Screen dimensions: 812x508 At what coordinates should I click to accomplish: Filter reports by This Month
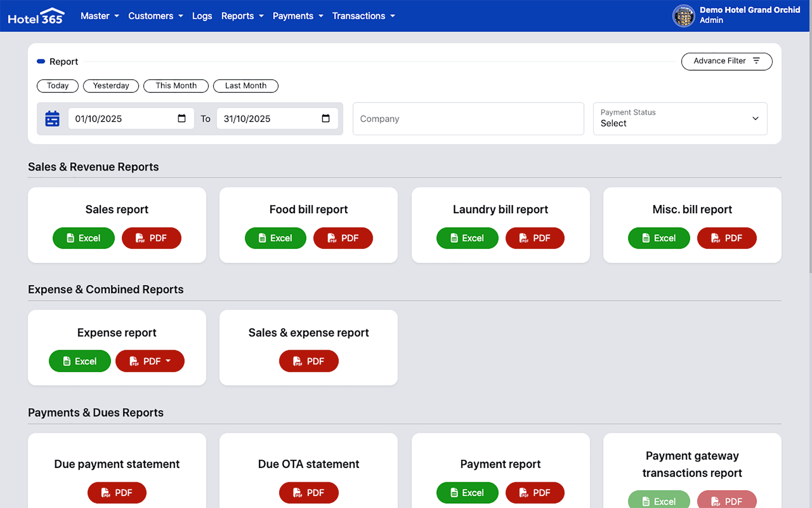[x=176, y=86]
